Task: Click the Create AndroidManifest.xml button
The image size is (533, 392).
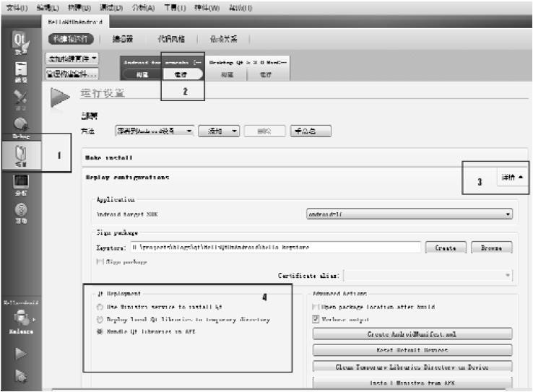Action: pos(412,334)
